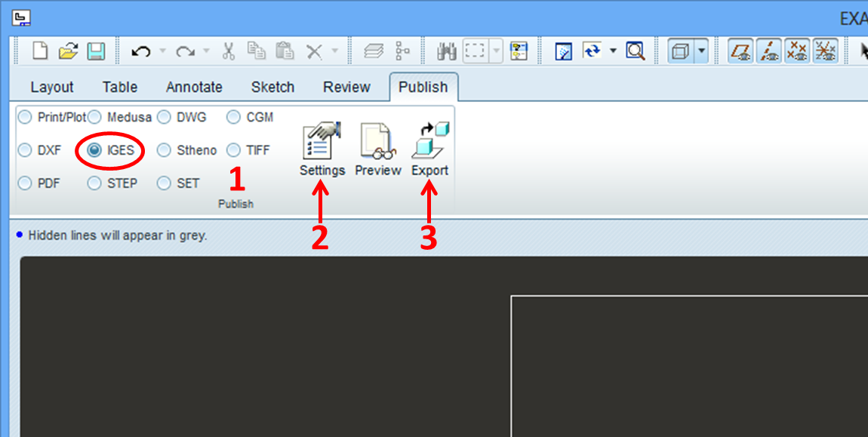The height and width of the screenshot is (437, 868).
Task: Click the Save diskette icon
Action: tap(96, 51)
